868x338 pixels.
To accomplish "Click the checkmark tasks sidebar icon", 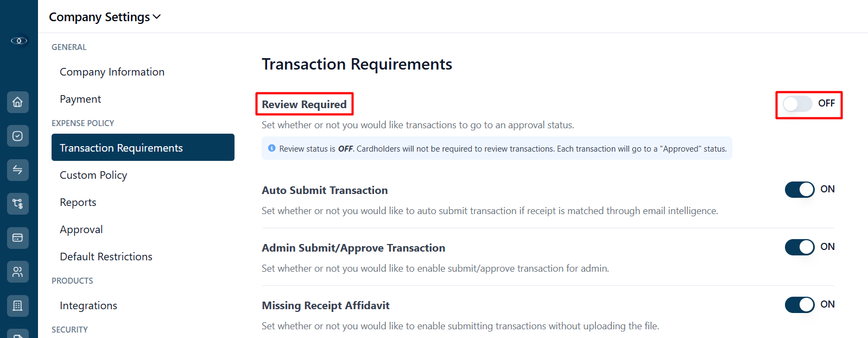I will coord(18,136).
